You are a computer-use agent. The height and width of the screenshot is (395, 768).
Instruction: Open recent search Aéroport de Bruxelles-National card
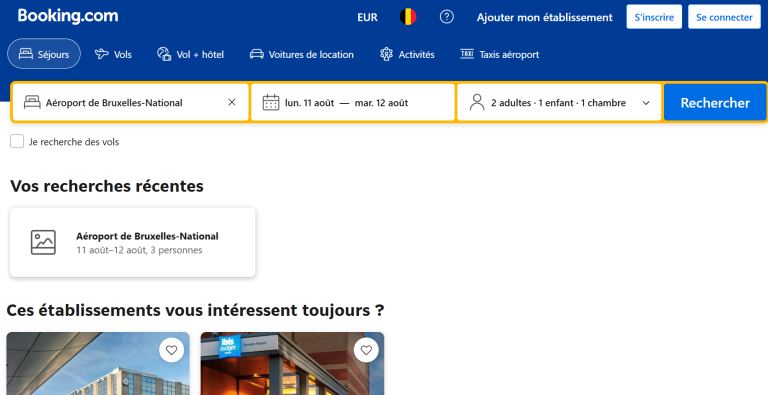pos(133,242)
